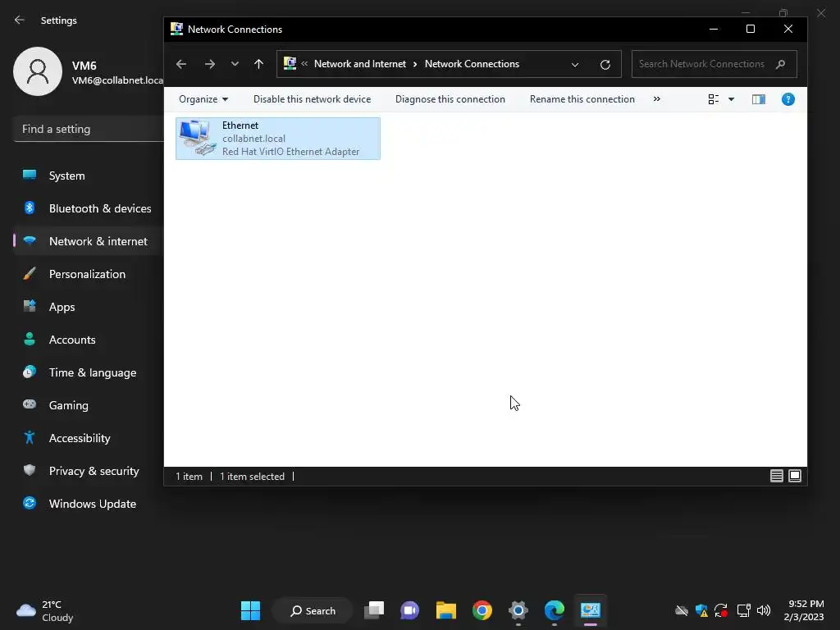Click the Search Network Connections field

(x=714, y=64)
